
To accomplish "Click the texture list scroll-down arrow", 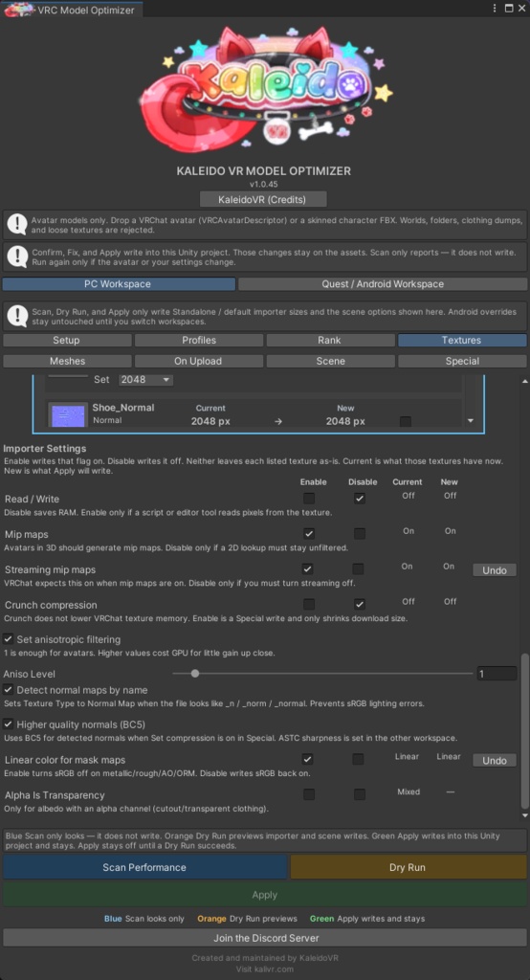I will 471,421.
